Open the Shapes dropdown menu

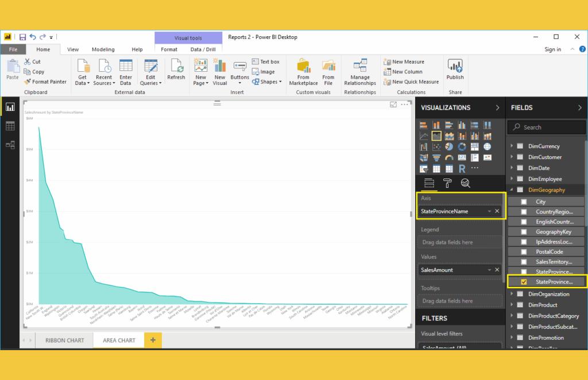(x=266, y=82)
